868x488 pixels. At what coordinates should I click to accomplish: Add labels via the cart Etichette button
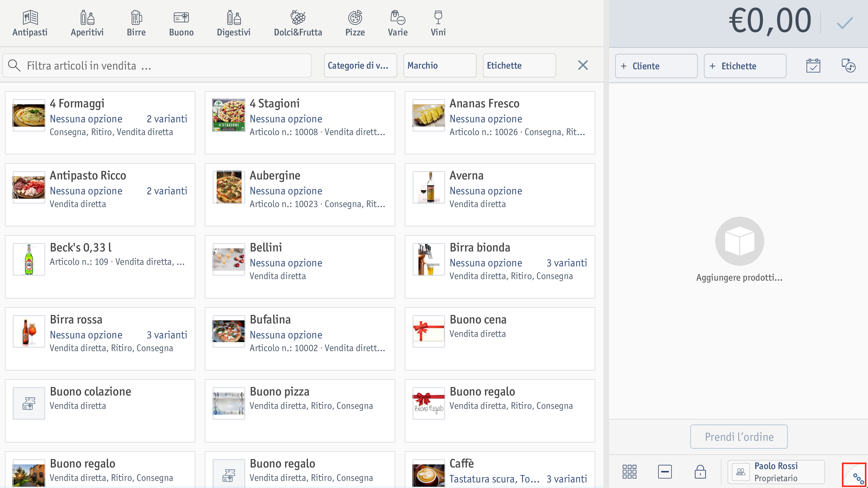point(745,66)
